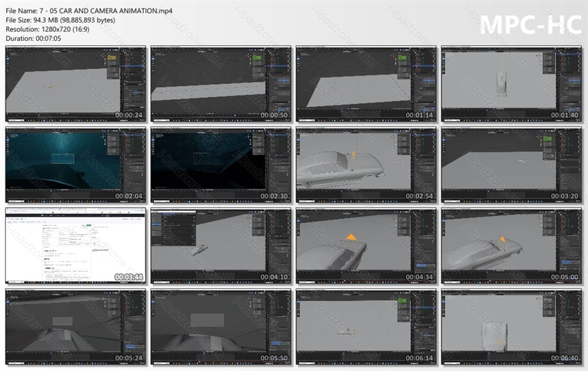Click the thumbnail stamped 00:05:00

[x=511, y=246]
